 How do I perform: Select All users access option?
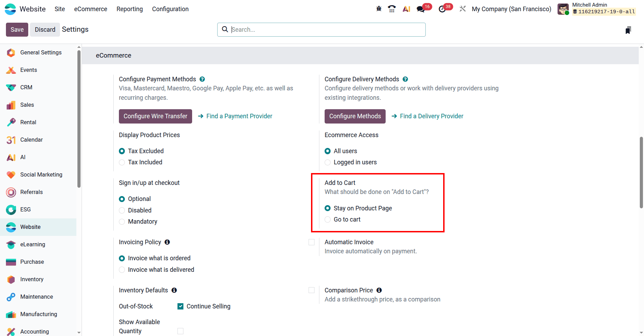pos(327,151)
